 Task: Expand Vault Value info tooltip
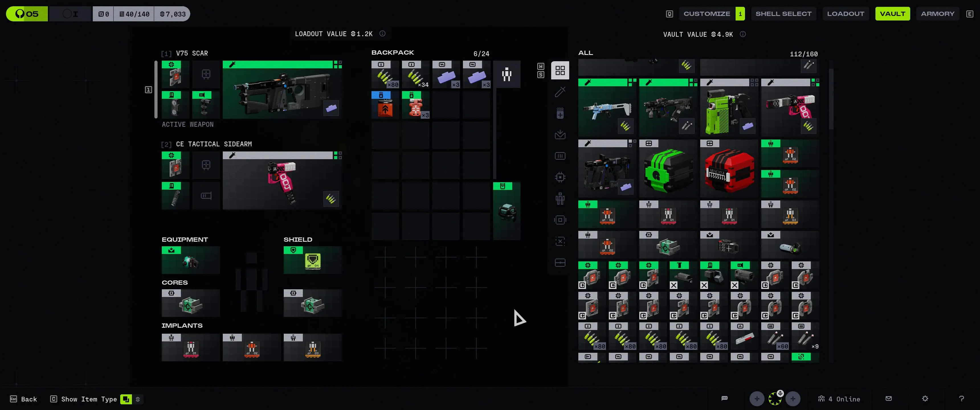coord(742,34)
